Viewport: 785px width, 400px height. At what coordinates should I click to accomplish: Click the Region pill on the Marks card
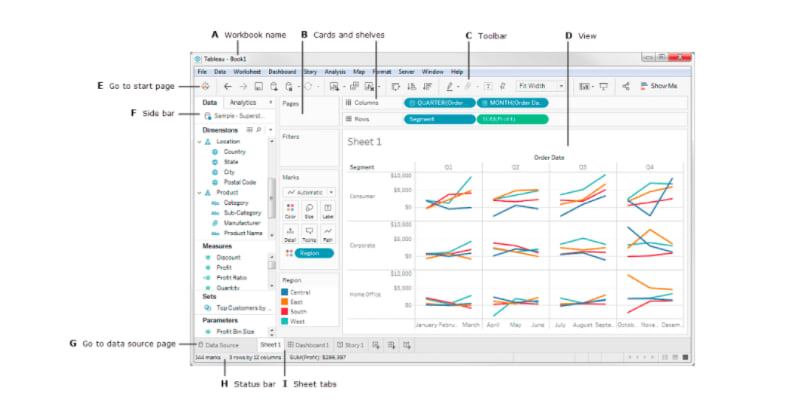coord(314,253)
